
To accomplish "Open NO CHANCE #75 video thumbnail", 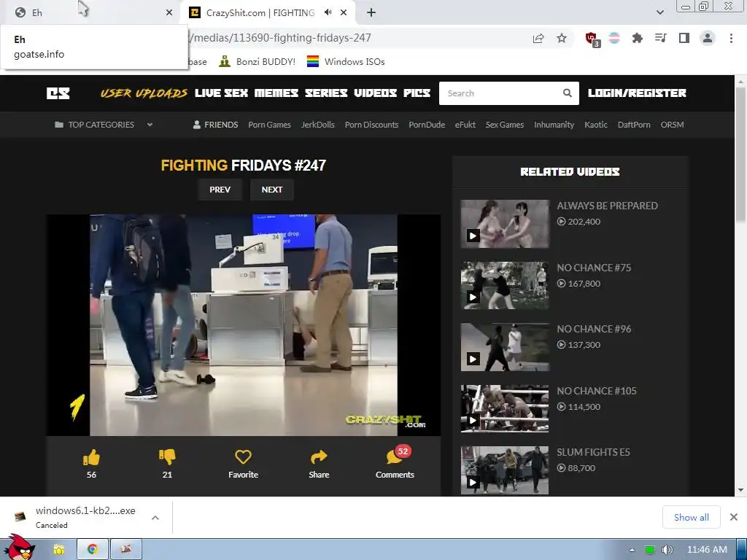I will pyautogui.click(x=505, y=285).
